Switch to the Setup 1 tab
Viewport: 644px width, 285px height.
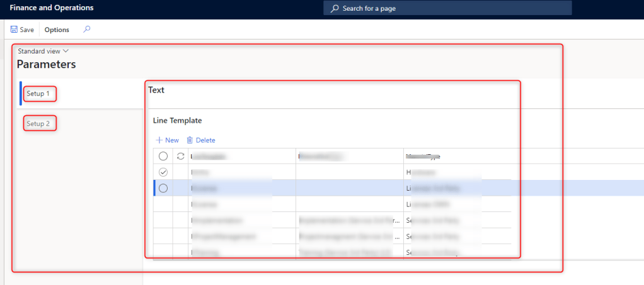click(41, 94)
